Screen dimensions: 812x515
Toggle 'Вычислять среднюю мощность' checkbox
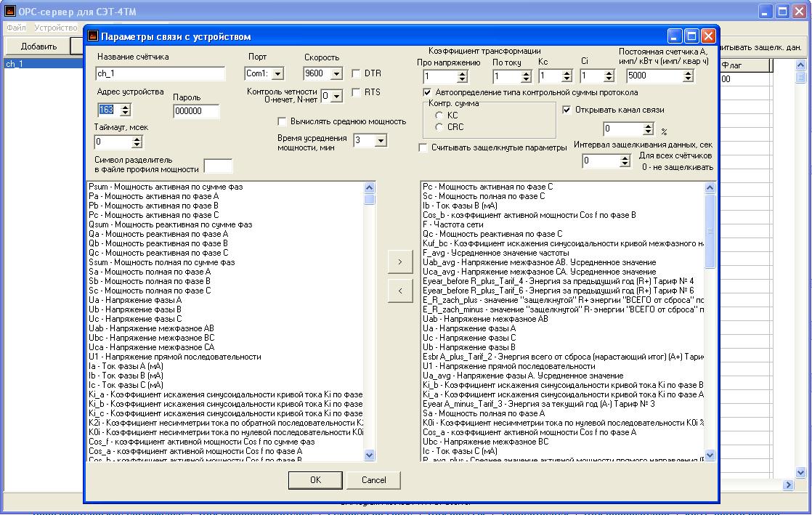tap(283, 121)
